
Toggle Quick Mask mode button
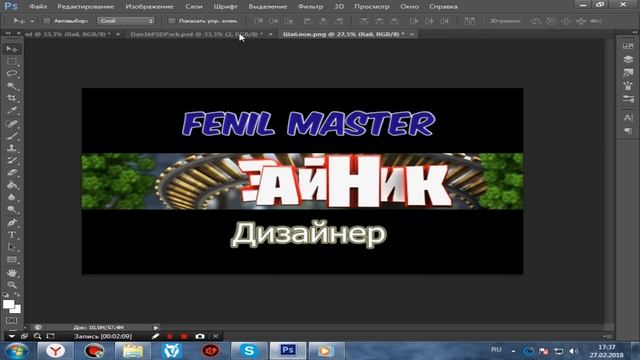(12, 320)
